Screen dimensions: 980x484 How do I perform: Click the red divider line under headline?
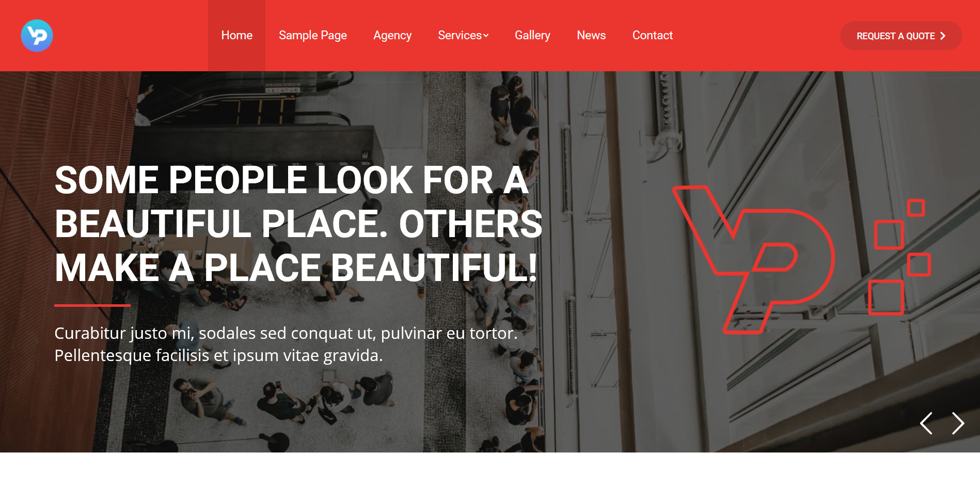tap(92, 305)
